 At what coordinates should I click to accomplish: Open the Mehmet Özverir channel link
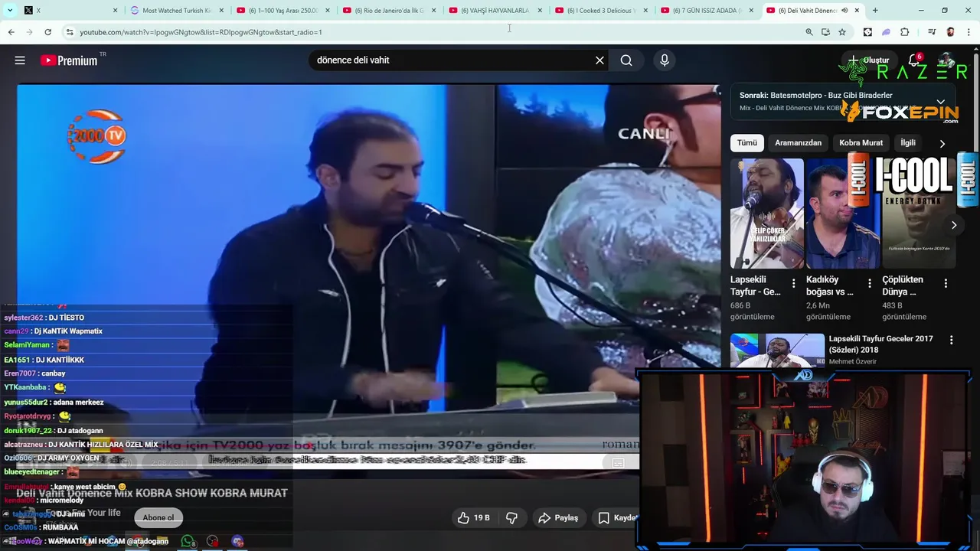pos(853,361)
